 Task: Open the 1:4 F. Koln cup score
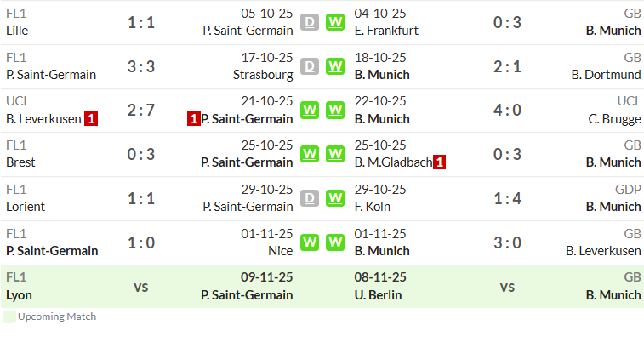(507, 198)
